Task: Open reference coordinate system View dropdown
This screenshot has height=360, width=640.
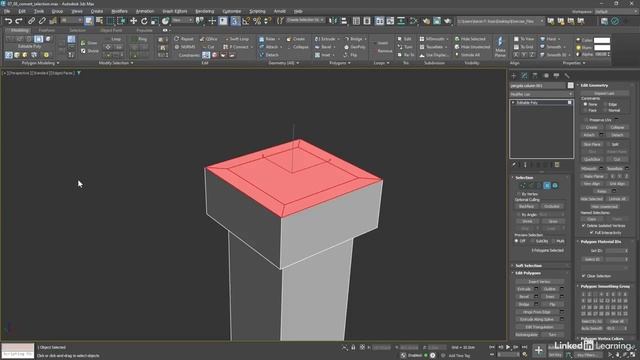Action: click(x=182, y=20)
